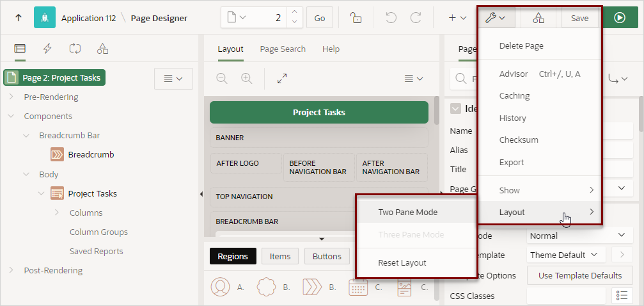The image size is (644, 306).
Task: Click the Project Tasks layout header
Action: [318, 112]
